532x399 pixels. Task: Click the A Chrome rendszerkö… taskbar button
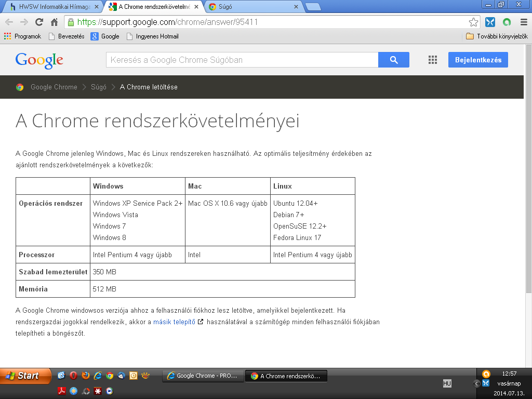coord(286,376)
